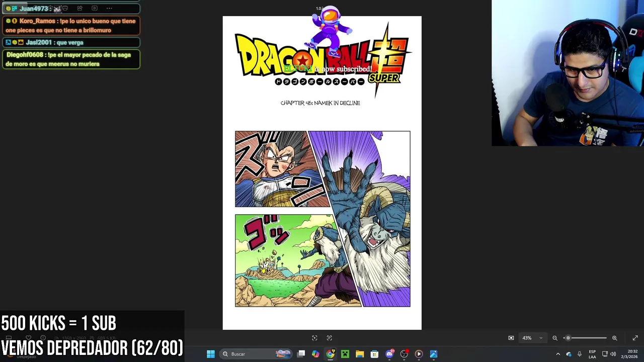
Task: Change the ESP LAA input language
Action: [x=592, y=354]
